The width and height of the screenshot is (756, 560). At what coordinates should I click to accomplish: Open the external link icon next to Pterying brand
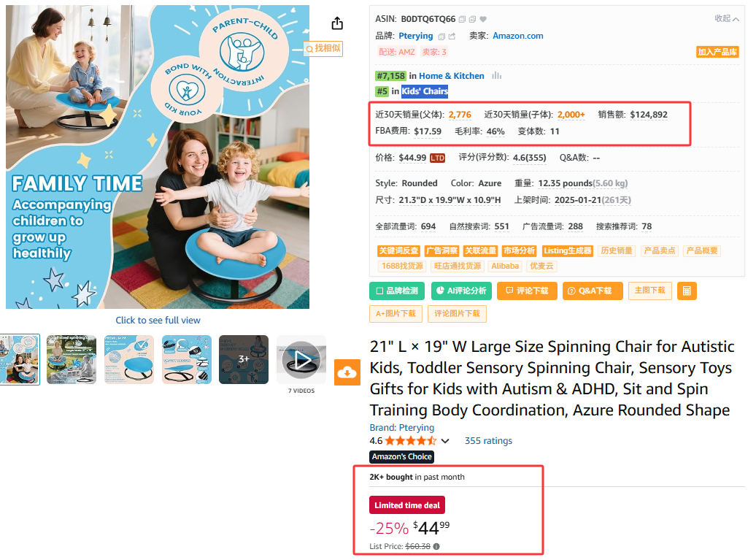(x=452, y=36)
